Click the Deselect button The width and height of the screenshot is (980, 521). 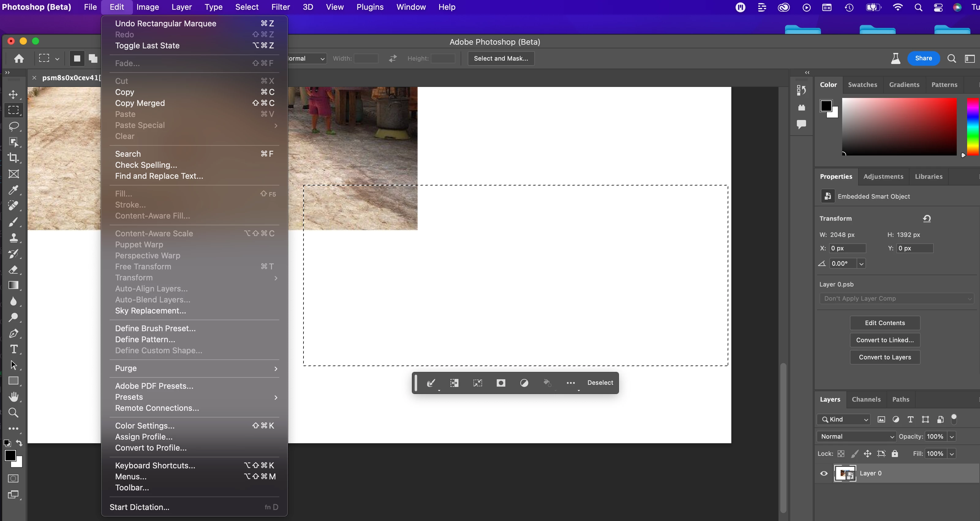600,383
